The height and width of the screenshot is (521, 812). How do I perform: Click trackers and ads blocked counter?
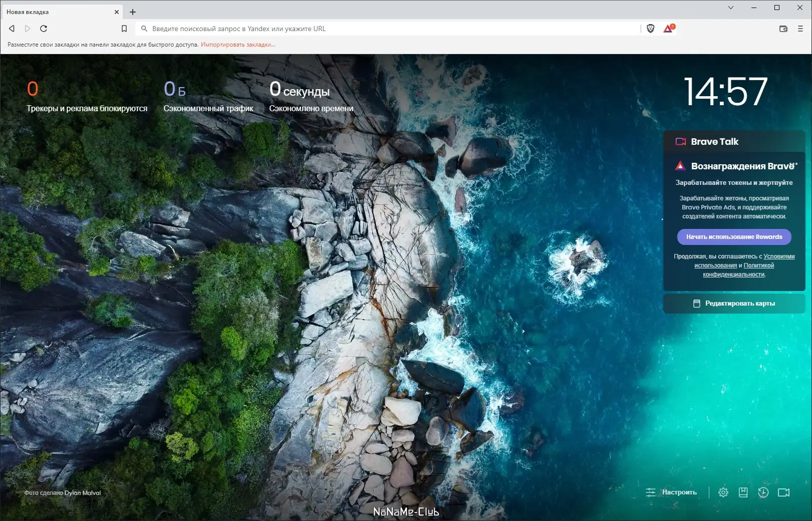click(x=87, y=97)
